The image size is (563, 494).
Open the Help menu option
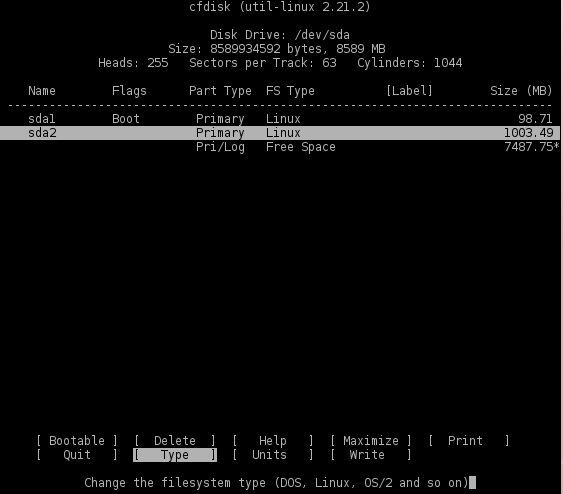click(273, 441)
